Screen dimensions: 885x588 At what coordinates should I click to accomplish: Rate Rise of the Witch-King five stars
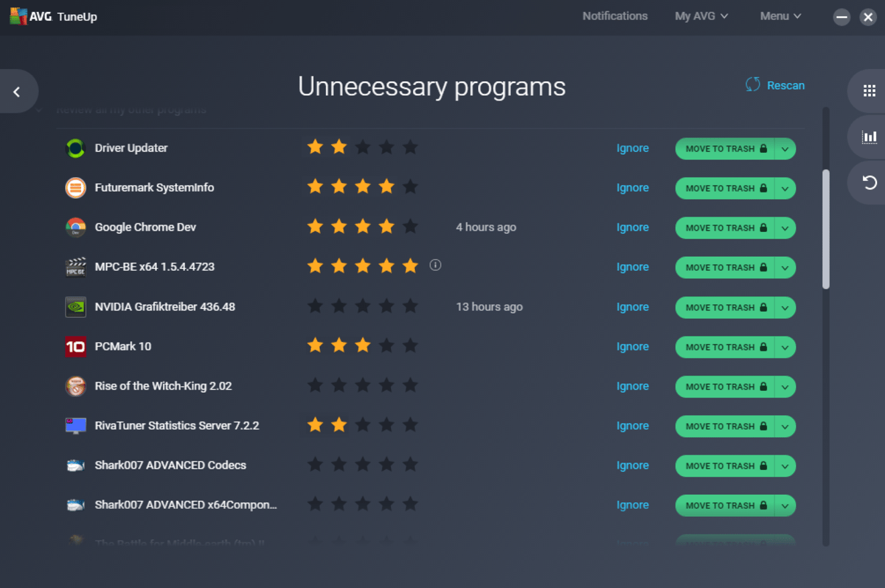point(410,386)
